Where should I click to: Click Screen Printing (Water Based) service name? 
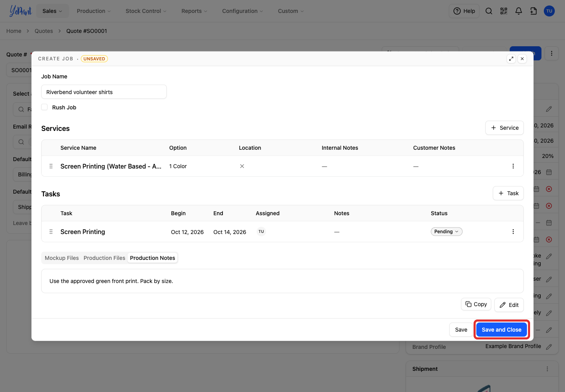[x=111, y=166]
